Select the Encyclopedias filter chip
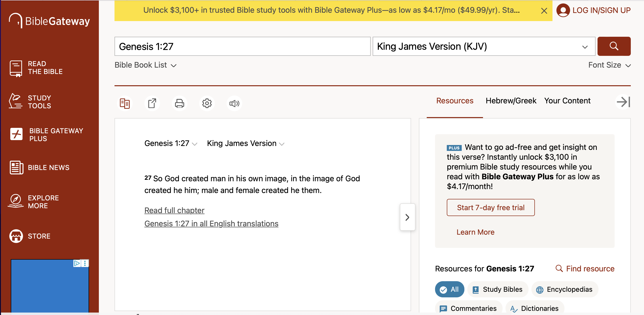The image size is (644, 315). [x=564, y=289]
